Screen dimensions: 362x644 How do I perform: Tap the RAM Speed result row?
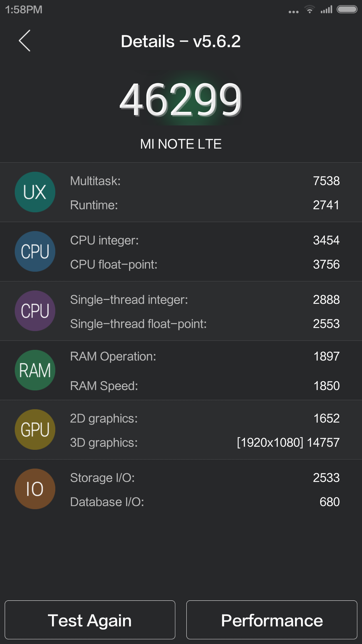tap(204, 386)
